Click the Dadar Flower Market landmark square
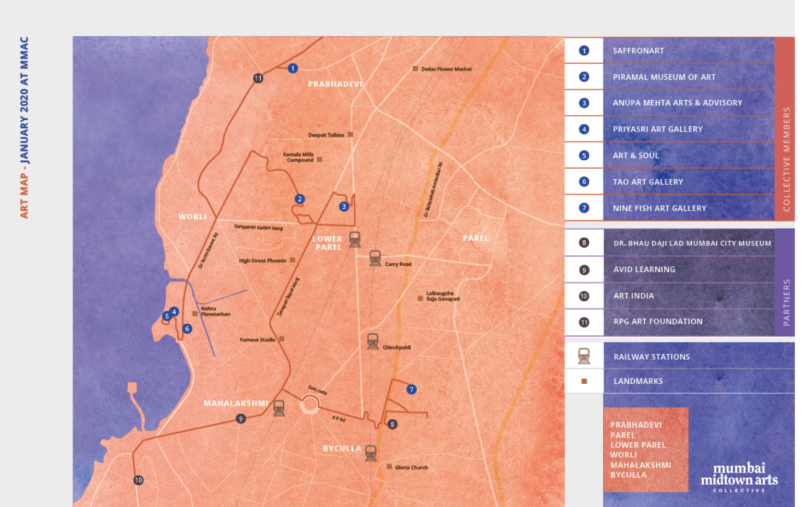This screenshot has height=507, width=812. pyautogui.click(x=415, y=68)
